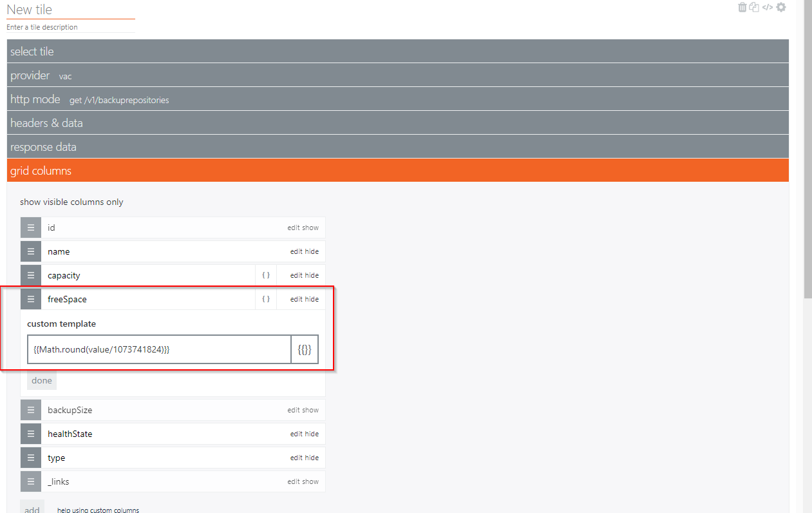Click the custom template input field
The height and width of the screenshot is (513, 812).
pos(159,349)
